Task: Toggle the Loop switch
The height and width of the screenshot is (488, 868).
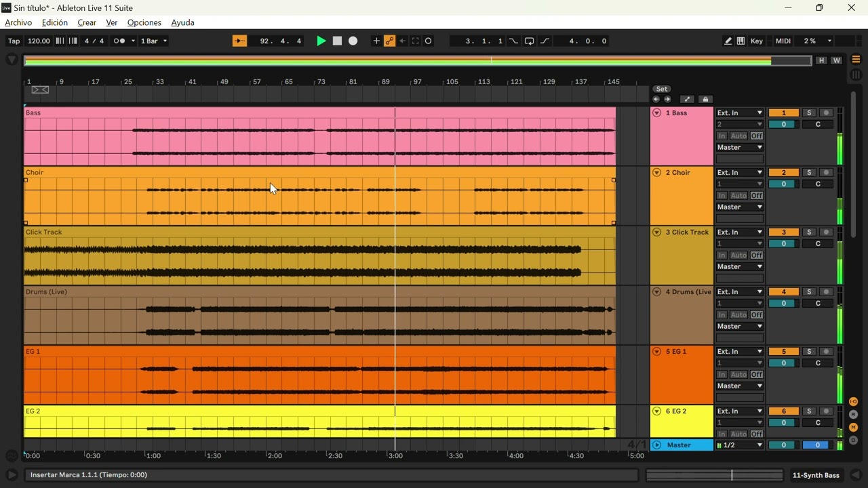Action: coord(530,41)
